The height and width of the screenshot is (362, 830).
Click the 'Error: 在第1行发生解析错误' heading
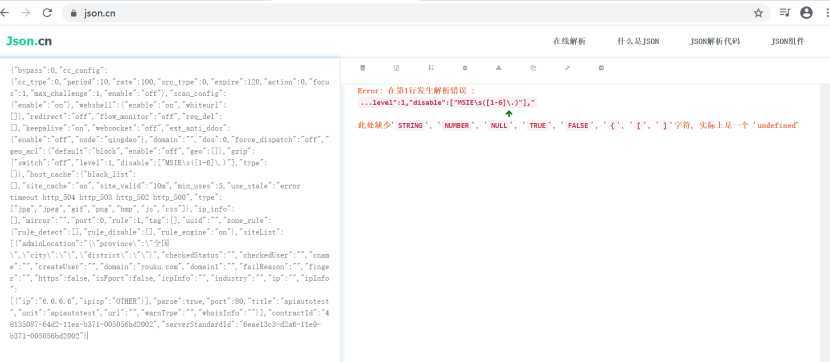coord(416,91)
